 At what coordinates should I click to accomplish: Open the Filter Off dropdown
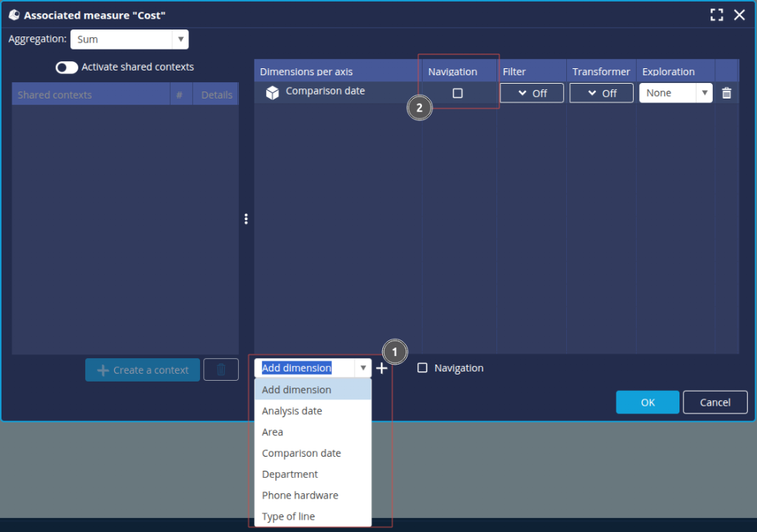tap(531, 93)
